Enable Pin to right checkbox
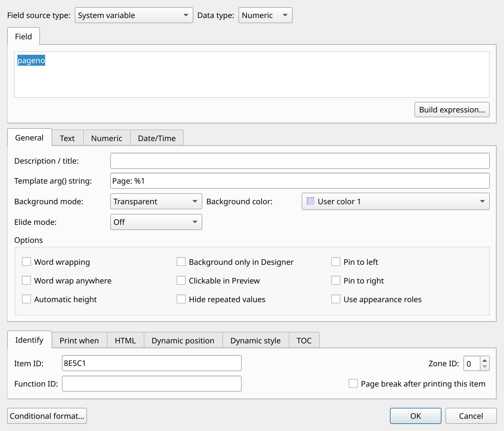Viewport: 504px width, 431px height. click(336, 280)
